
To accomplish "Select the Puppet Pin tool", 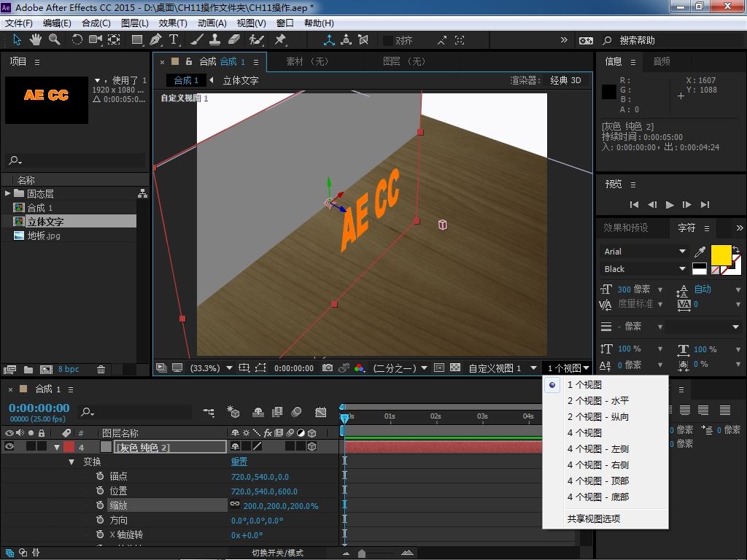I will [280, 40].
